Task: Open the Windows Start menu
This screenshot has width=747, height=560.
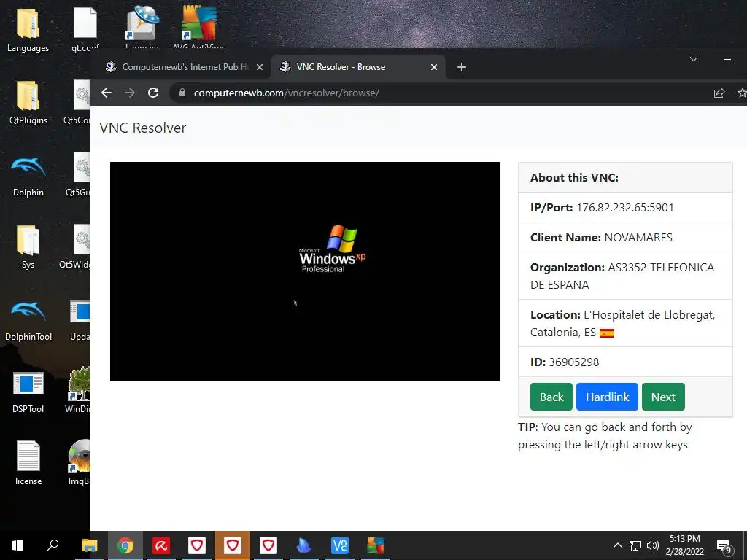Action: coord(18,545)
